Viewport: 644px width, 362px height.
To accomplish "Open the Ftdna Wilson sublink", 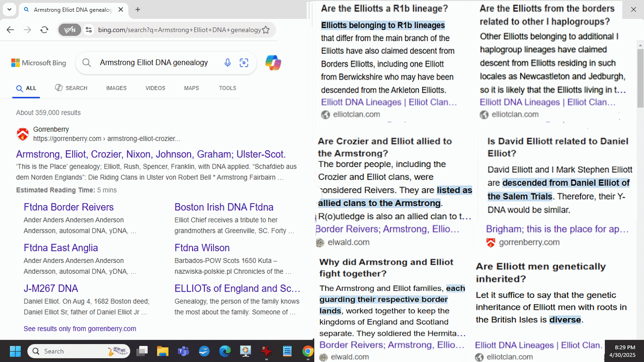I will tap(202, 248).
